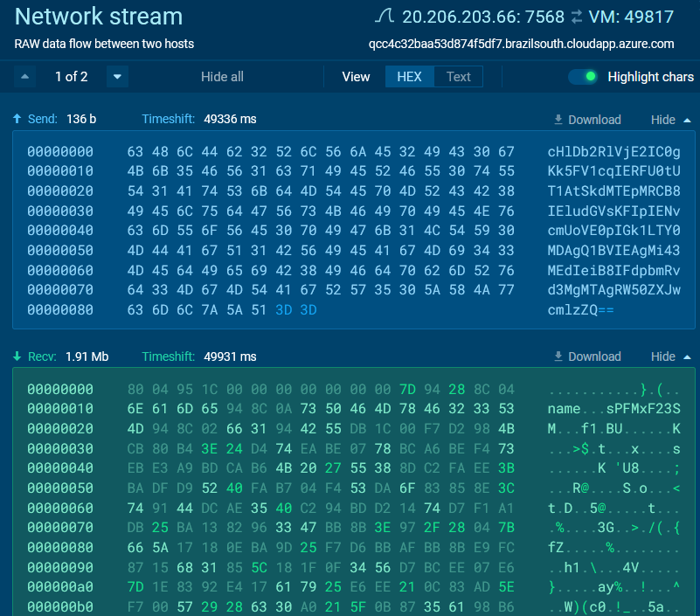Image resolution: width=700 pixels, height=616 pixels.
Task: Download the Recv packet data
Action: tap(587, 356)
